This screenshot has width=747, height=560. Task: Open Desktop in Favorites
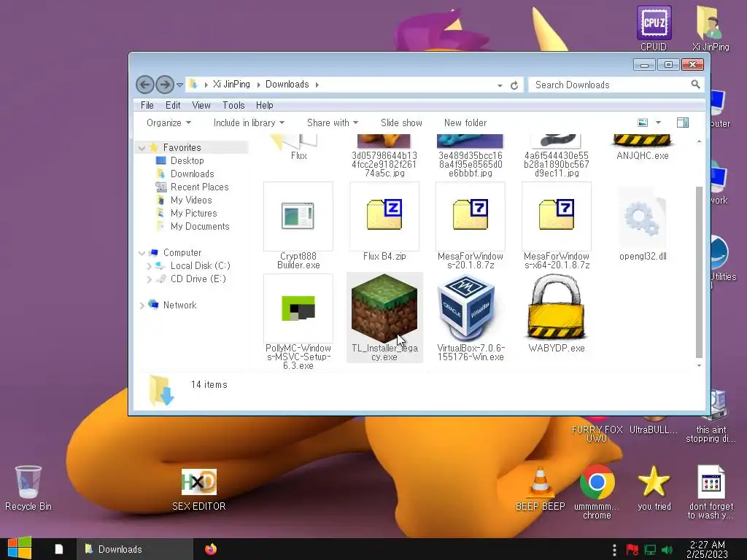pos(187,161)
